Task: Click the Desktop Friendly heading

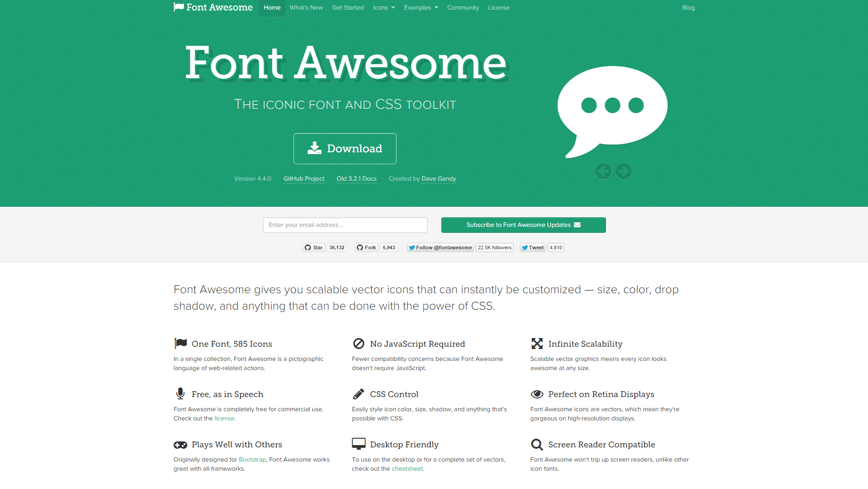Action: coord(404,445)
